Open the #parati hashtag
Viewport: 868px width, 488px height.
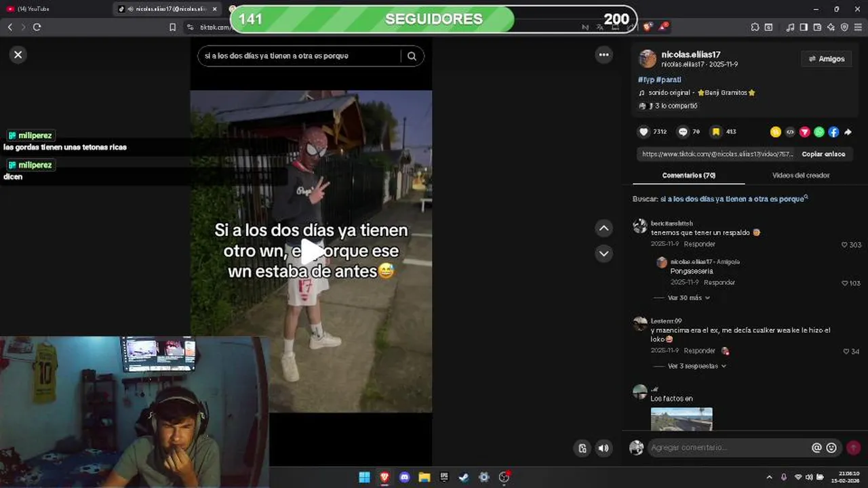(x=669, y=79)
